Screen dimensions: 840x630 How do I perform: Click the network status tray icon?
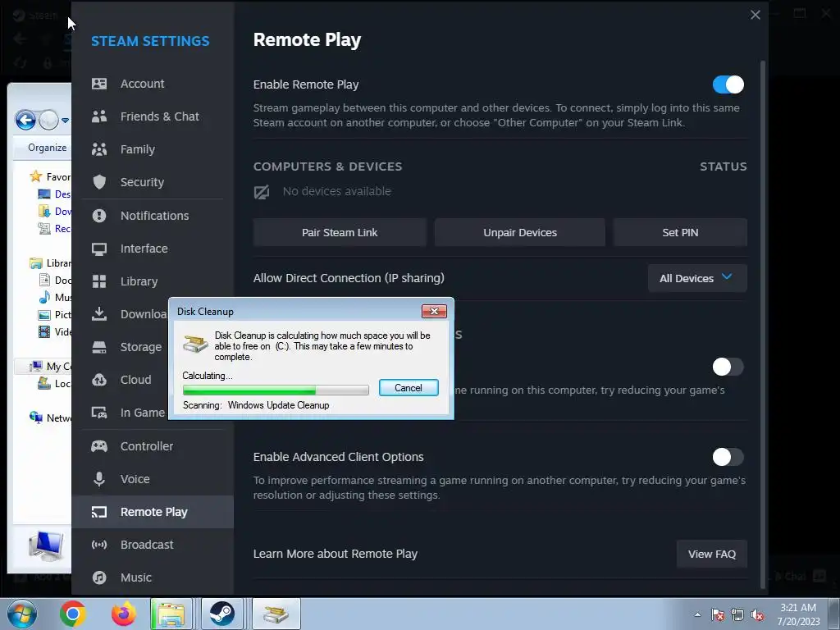coord(737,615)
